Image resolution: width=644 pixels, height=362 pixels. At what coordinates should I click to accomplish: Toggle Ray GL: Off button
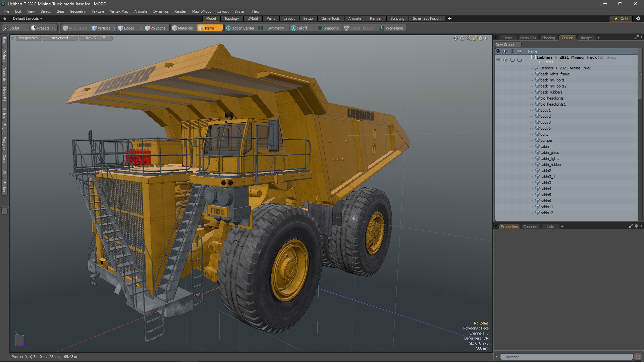[x=95, y=38]
